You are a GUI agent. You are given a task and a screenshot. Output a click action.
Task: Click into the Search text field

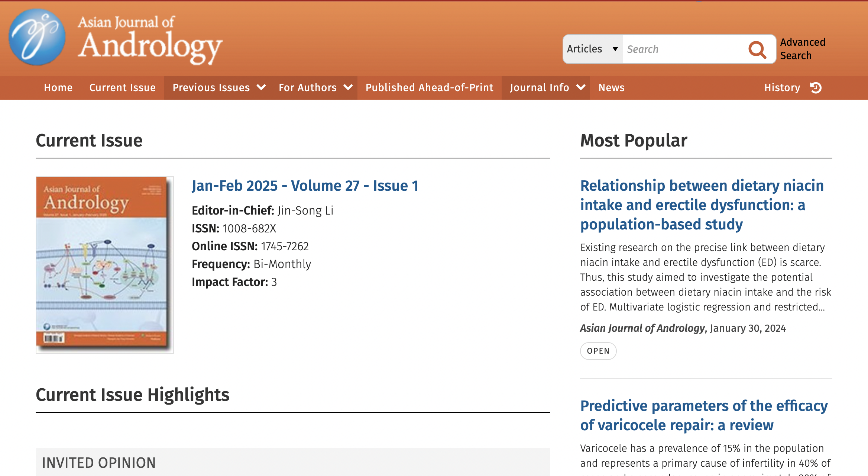tap(684, 49)
